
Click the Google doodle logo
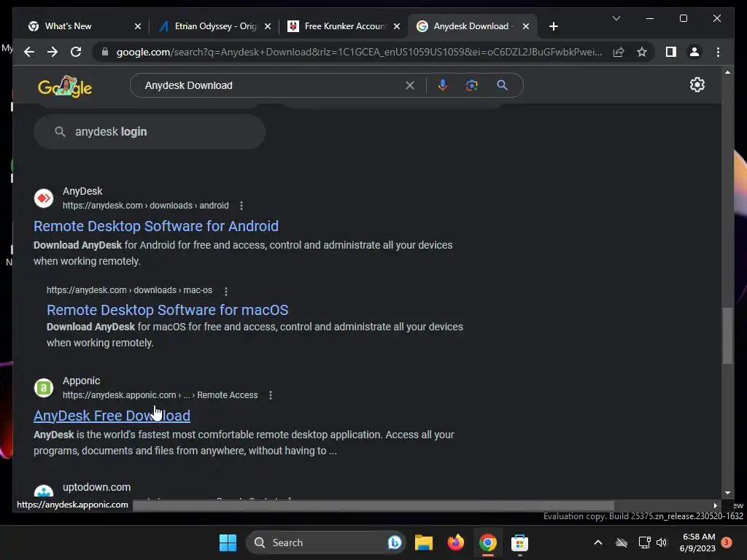pos(65,86)
